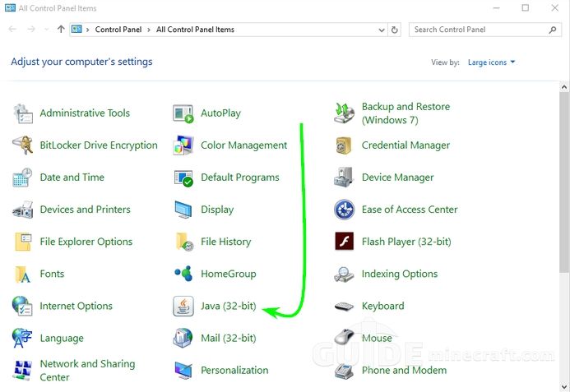Screen dimensions: 570x392
Task: Click the BitLocker Drive Encryption keys icon
Action: [22, 145]
